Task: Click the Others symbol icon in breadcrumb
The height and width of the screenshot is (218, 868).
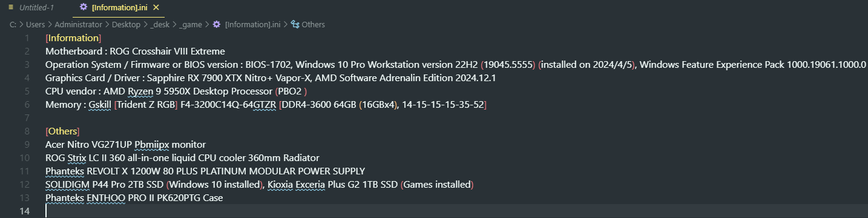Action: (295, 24)
